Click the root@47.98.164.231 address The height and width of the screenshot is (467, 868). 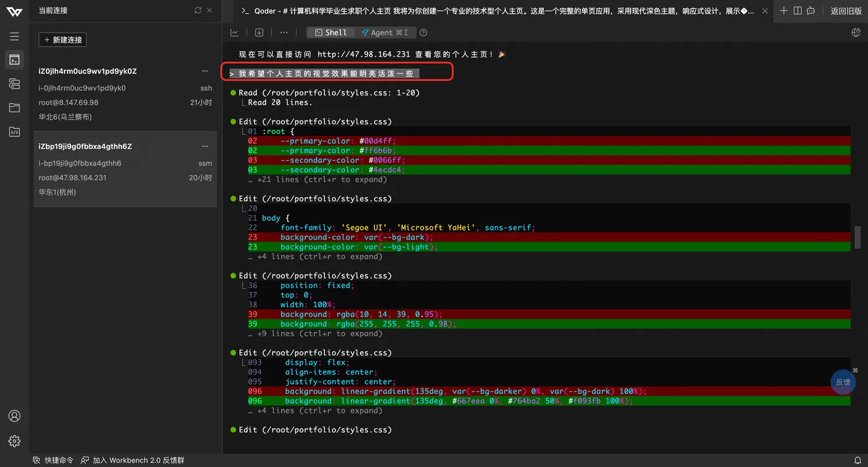(x=73, y=178)
